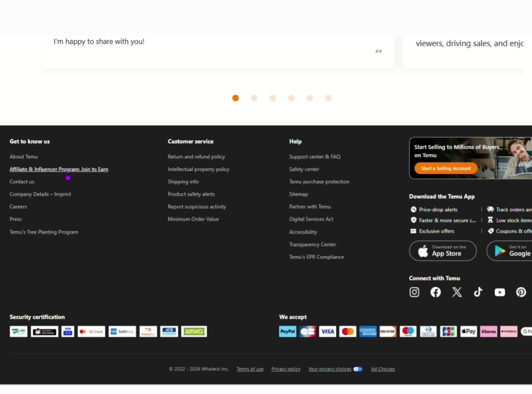Open Report suspicious activity link
This screenshot has width=532, height=394.
click(x=197, y=207)
